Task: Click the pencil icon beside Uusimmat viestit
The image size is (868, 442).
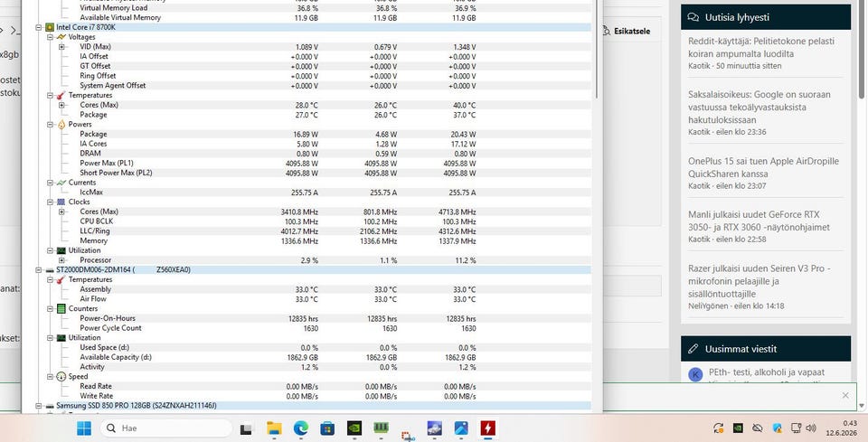Action: (x=693, y=349)
